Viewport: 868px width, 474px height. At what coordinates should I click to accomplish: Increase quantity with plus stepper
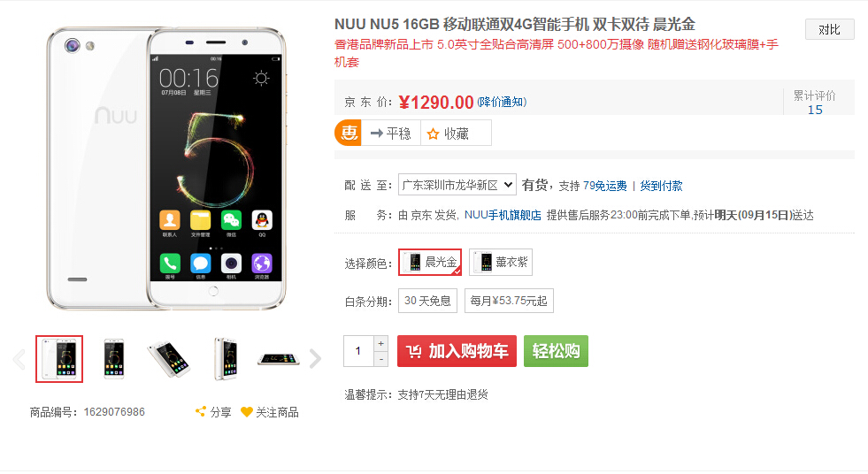pyautogui.click(x=380, y=343)
